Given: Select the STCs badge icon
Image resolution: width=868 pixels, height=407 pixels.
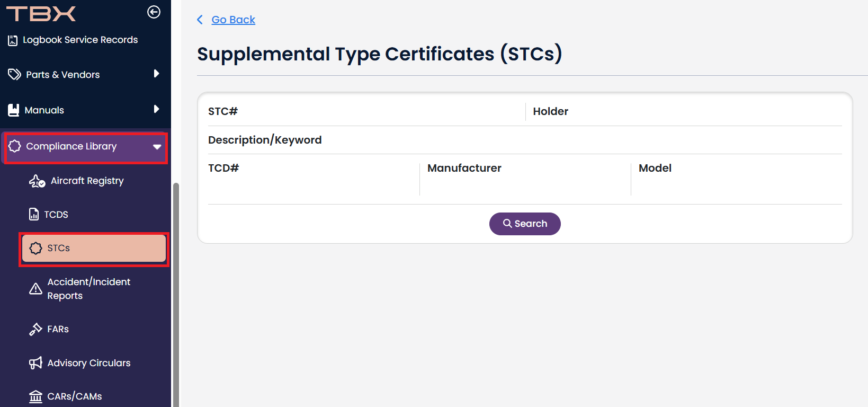Looking at the screenshot, I should coord(35,248).
